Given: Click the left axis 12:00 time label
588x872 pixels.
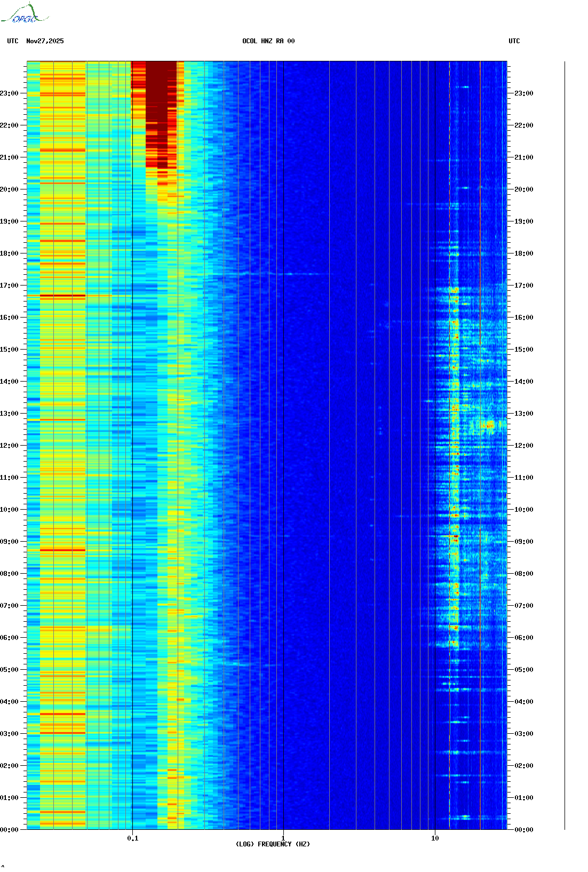Looking at the screenshot, I should [x=9, y=446].
